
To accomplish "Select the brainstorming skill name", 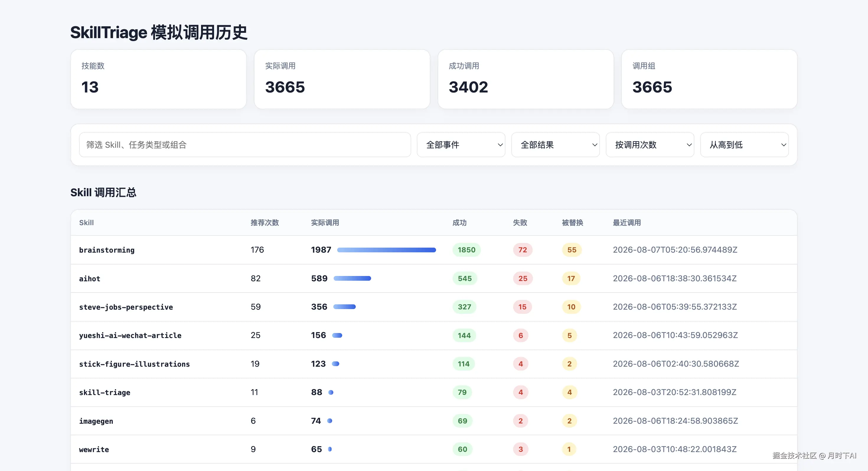I will (x=107, y=250).
